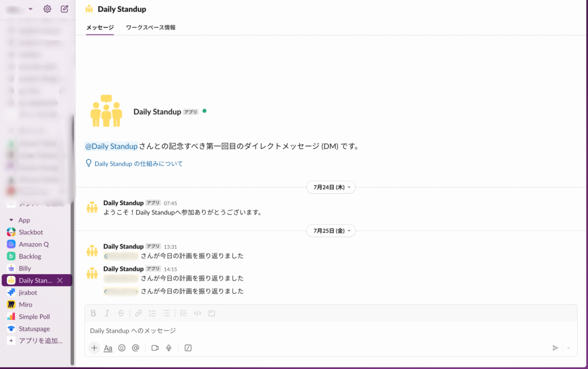The height and width of the screenshot is (369, 588).
Task: Click the Simple Poll icon
Action: (x=11, y=317)
